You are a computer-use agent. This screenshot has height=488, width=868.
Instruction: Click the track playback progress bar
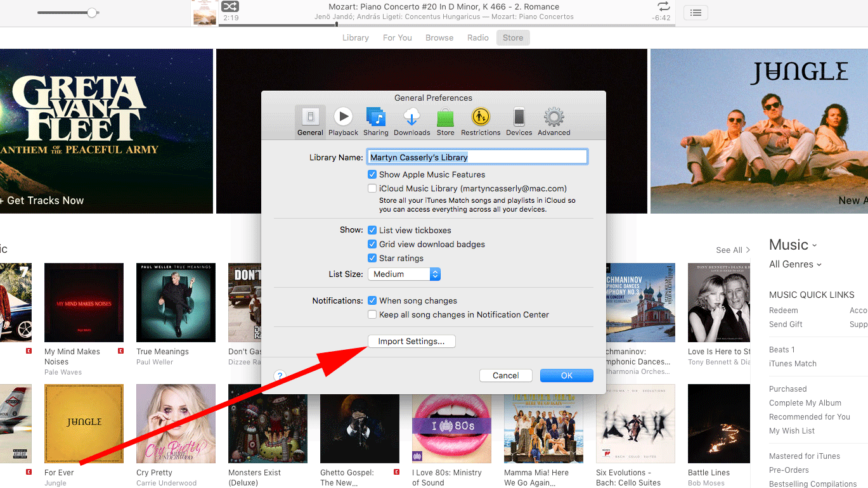447,25
